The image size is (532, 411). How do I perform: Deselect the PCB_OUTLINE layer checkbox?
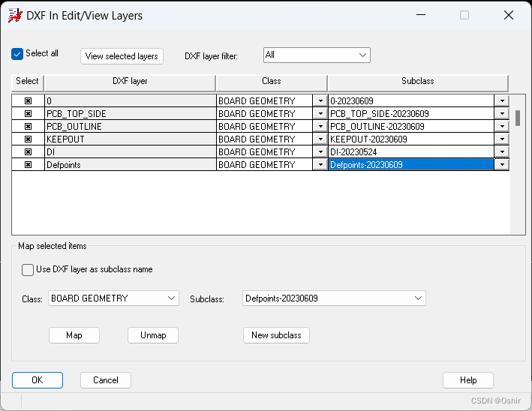[x=28, y=127]
